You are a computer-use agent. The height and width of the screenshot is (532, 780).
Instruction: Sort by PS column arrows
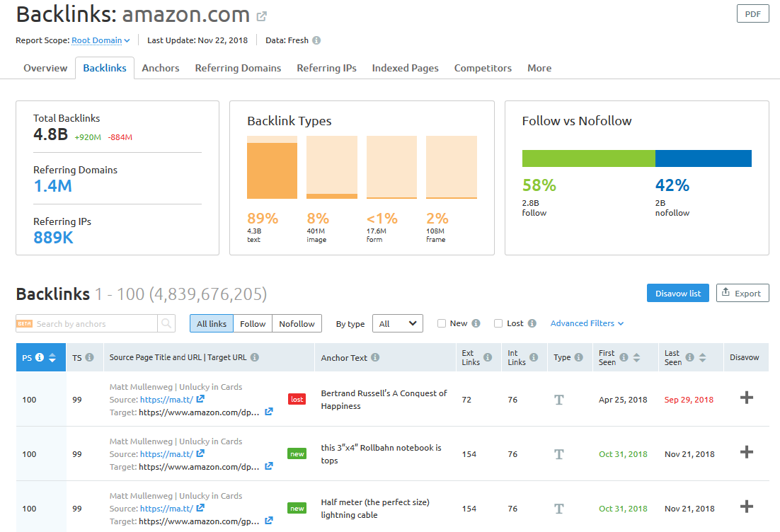52,357
